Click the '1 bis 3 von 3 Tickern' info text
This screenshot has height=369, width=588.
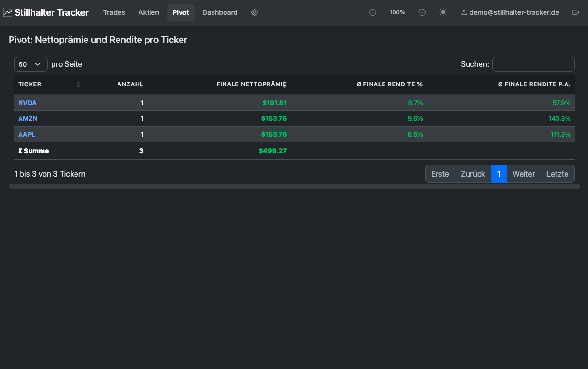(50, 174)
